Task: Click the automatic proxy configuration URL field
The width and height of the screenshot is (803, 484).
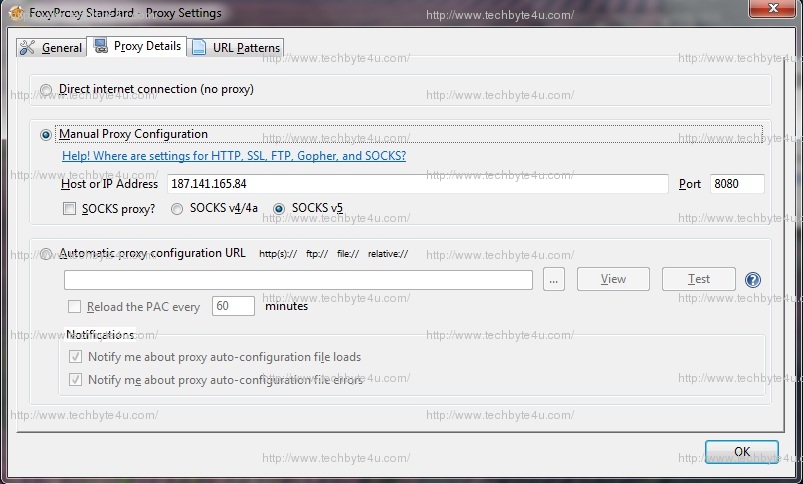Action: (x=298, y=280)
